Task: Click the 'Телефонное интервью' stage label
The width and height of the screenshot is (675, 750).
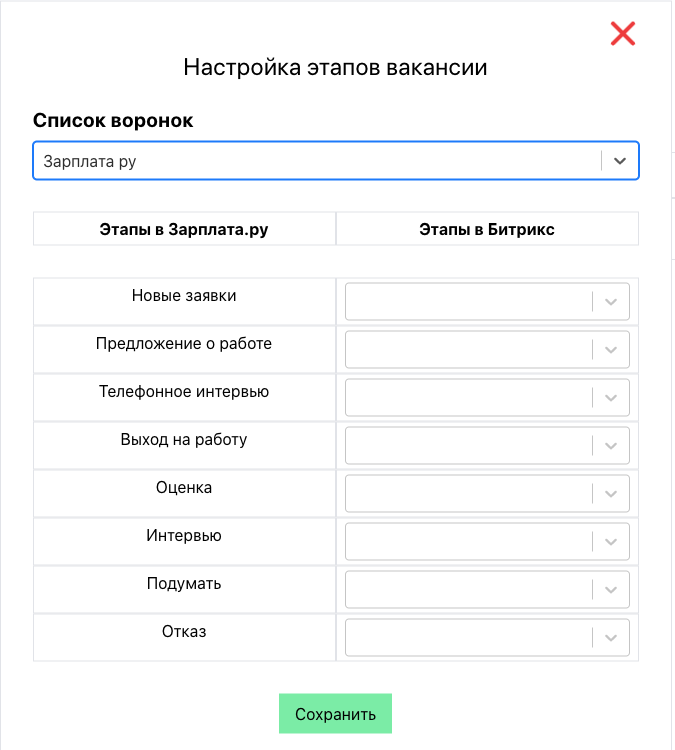Action: click(x=184, y=392)
